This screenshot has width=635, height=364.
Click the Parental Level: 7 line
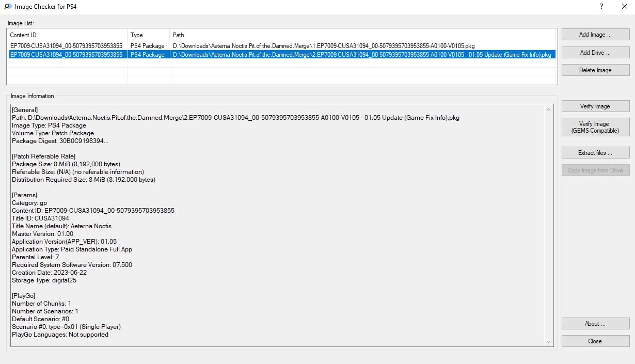pyautogui.click(x=36, y=257)
